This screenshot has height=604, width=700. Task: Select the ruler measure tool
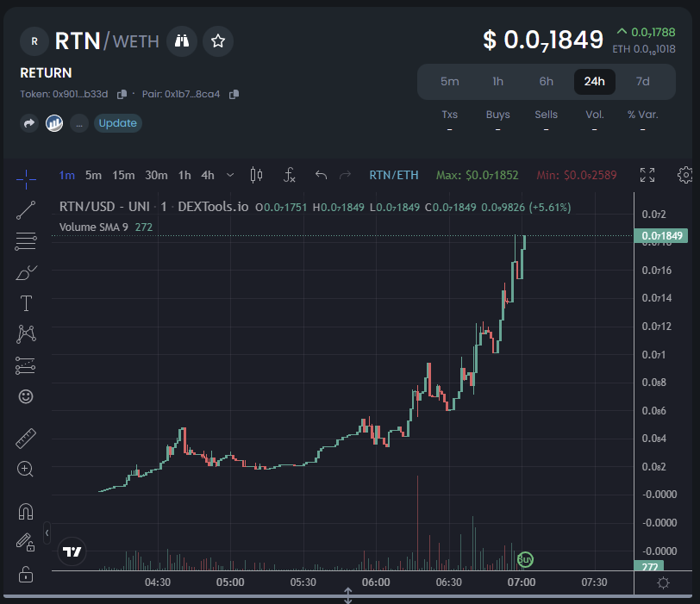coord(26,438)
